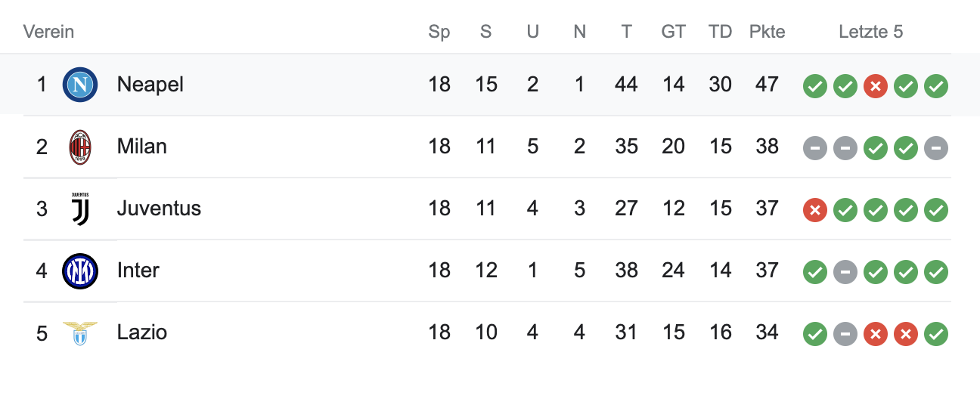Click the Inter Milan crest icon
This screenshot has height=402, width=980.
(79, 271)
